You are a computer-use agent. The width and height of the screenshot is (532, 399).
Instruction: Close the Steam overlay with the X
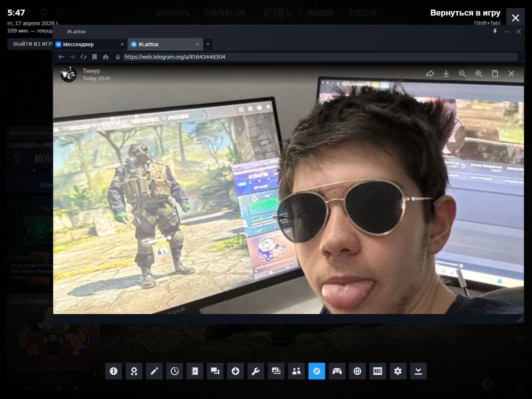pyautogui.click(x=515, y=17)
